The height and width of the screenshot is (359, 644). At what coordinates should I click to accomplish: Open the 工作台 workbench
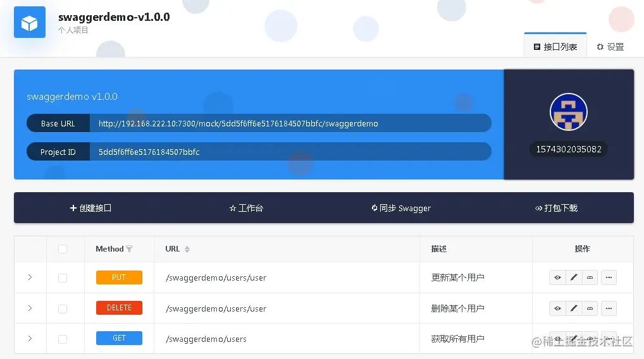[x=246, y=208]
